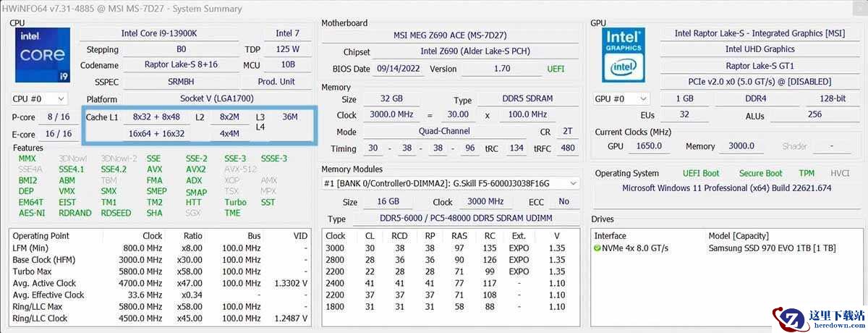Open the CPU #0 selector dropdown
868x333 pixels.
click(40, 98)
